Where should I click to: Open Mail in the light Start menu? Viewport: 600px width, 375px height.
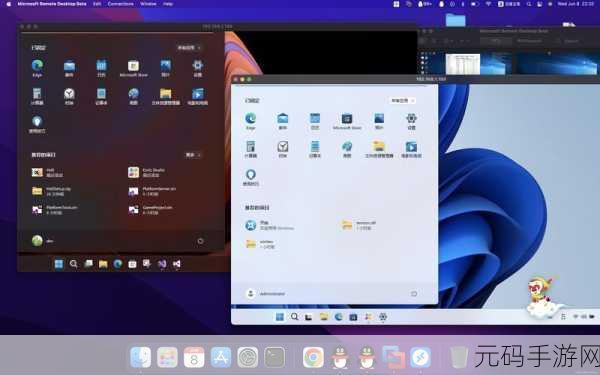pos(283,121)
